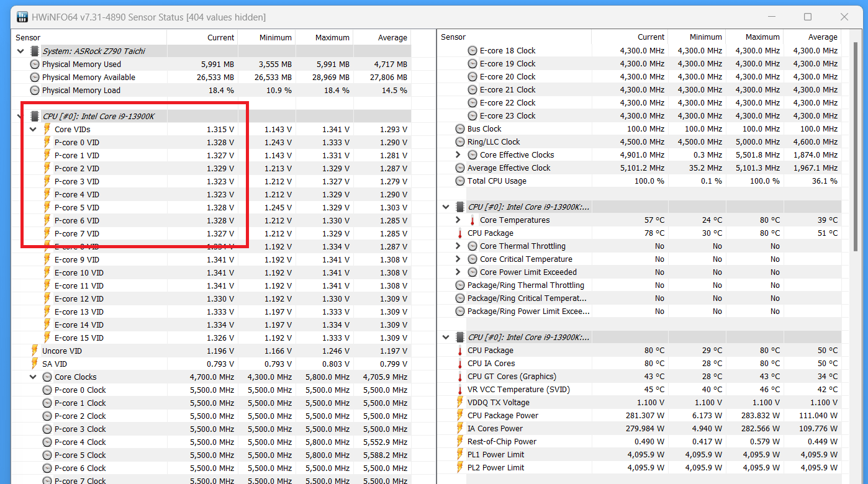The width and height of the screenshot is (868, 484).
Task: Collapse the CPU [#0]: Intel Core i9-13900K section
Action: [20, 116]
